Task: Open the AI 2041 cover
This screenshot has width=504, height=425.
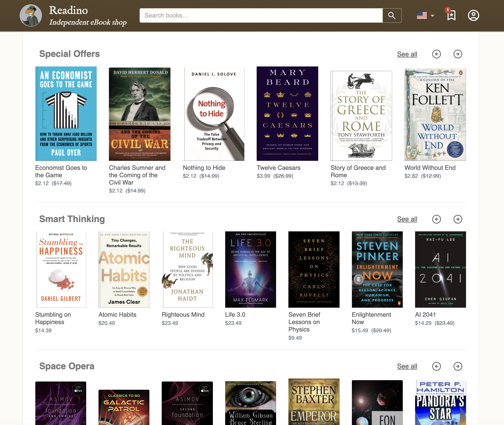Action: [x=441, y=269]
